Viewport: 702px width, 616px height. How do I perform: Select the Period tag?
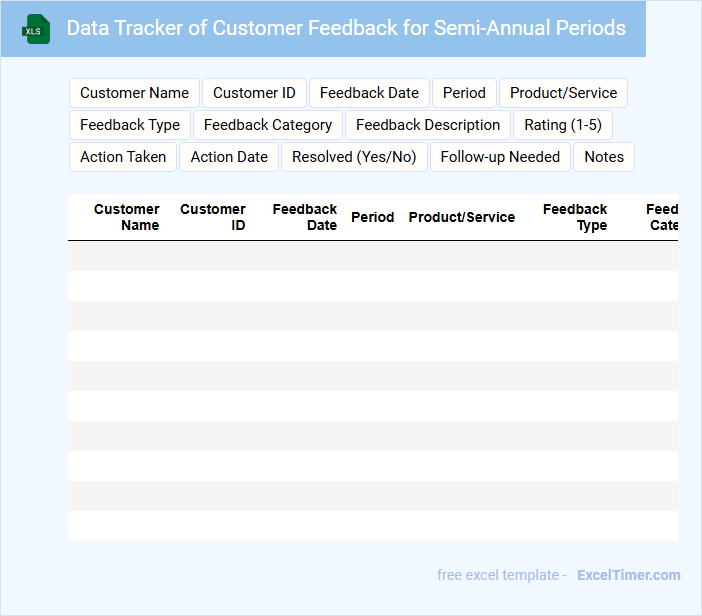click(464, 93)
